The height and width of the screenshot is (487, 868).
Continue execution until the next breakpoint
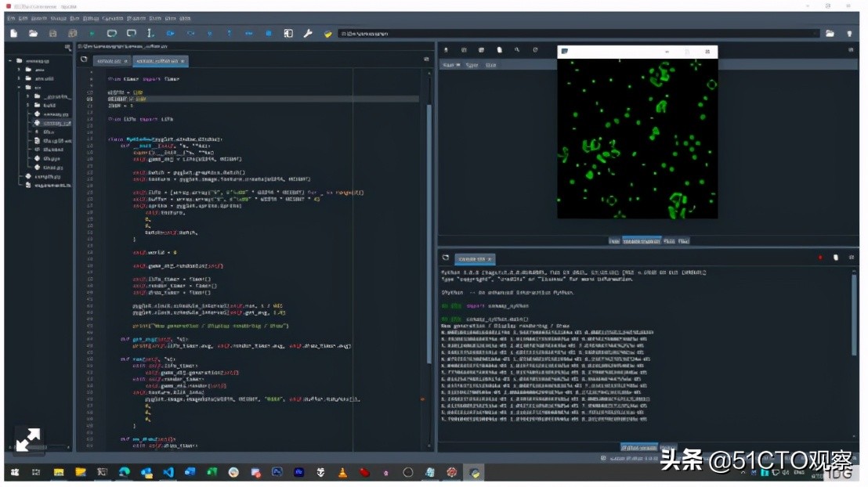pyautogui.click(x=249, y=34)
